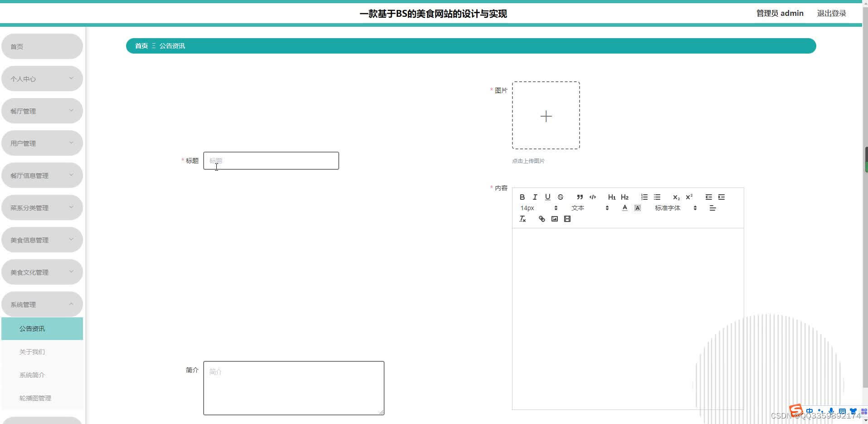Expand the 餐厅管理 sidebar menu
Image resolution: width=868 pixels, height=424 pixels.
[x=42, y=111]
